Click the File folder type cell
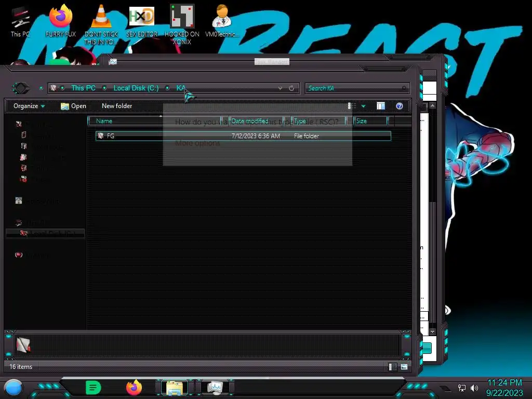 [307, 136]
